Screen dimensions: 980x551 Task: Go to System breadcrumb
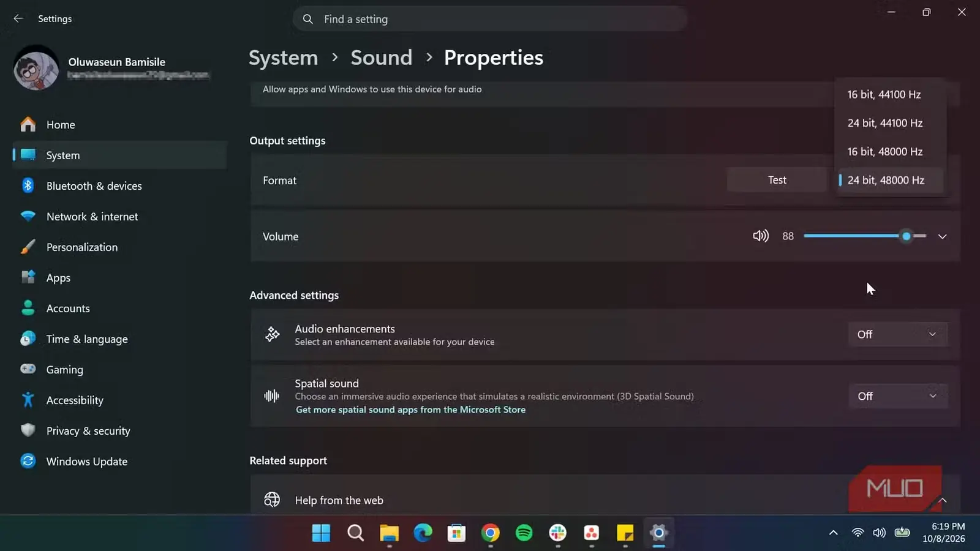click(x=283, y=58)
